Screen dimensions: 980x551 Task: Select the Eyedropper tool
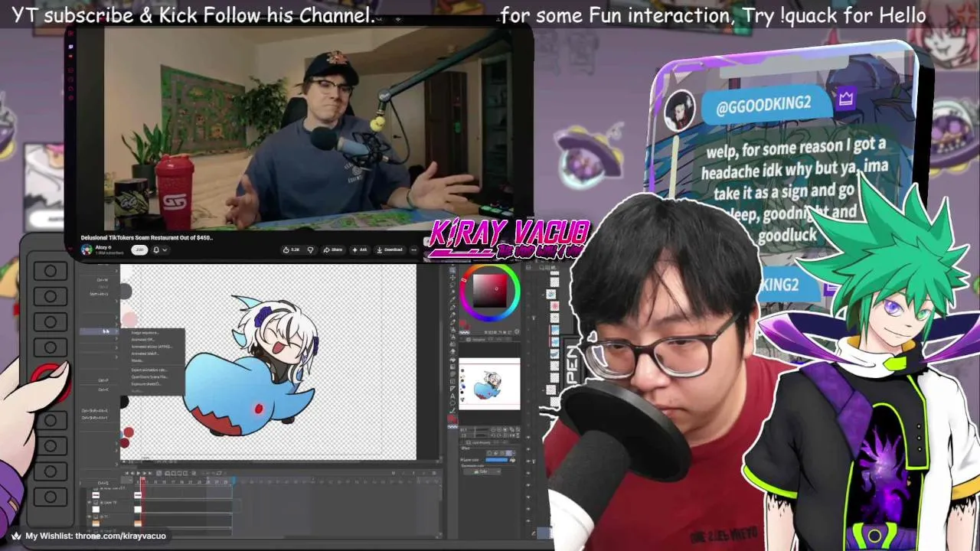[x=452, y=299]
